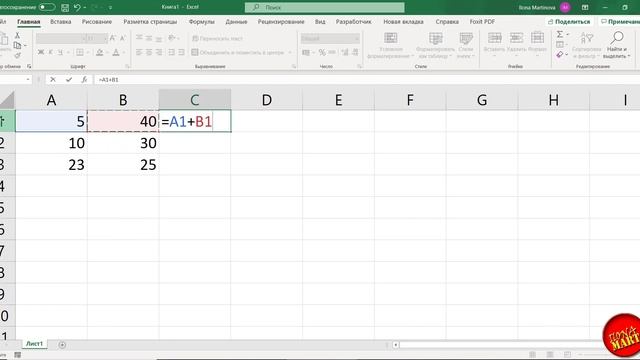Click the Undo arrow icon
Viewport: 640px width, 360px height.
[77, 7]
